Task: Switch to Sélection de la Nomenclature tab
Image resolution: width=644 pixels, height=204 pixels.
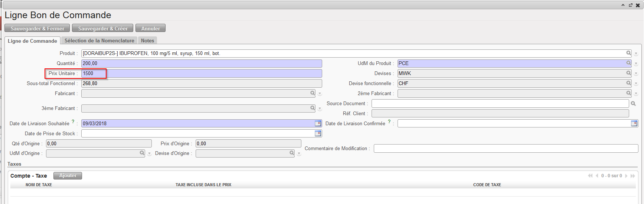Action: coord(99,41)
